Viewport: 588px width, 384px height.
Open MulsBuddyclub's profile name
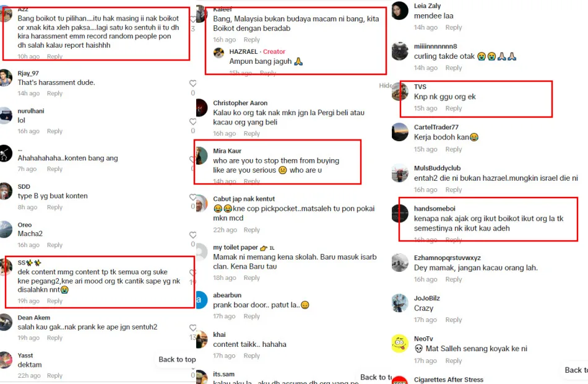[x=437, y=168]
